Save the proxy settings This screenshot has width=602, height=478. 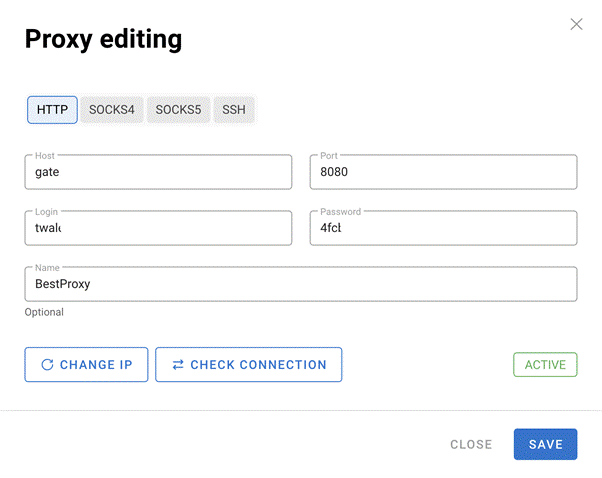(546, 444)
